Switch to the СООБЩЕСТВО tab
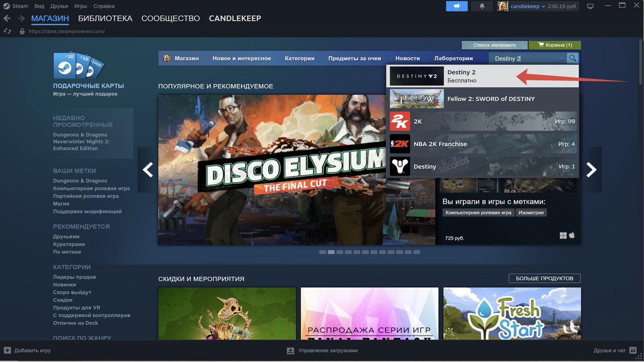Viewport: 644px width, 362px height. click(170, 18)
